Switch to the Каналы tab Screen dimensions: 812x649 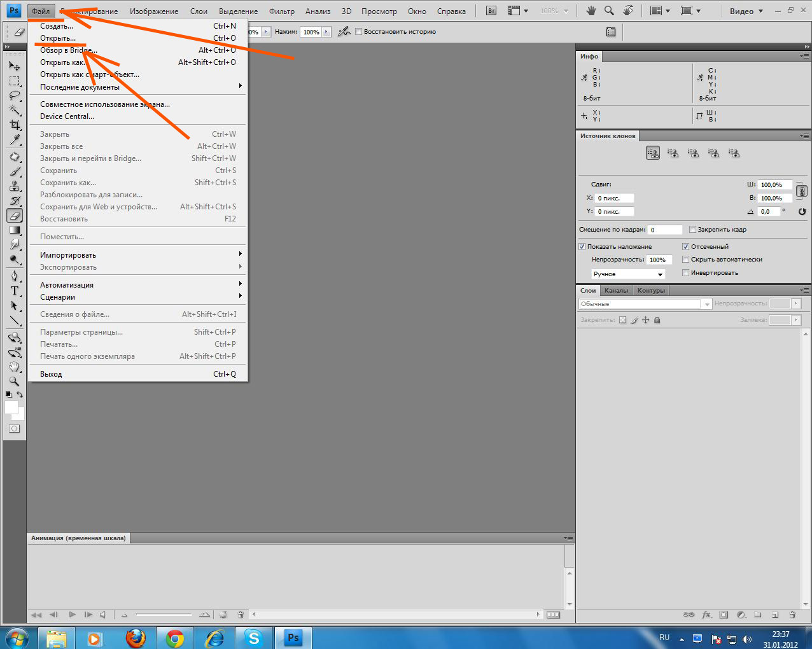coord(616,291)
